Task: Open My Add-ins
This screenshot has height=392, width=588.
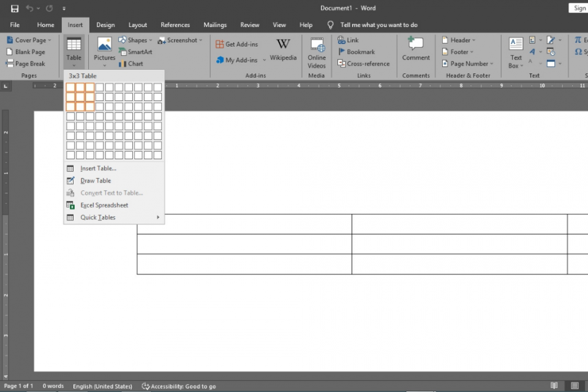Action: point(241,60)
